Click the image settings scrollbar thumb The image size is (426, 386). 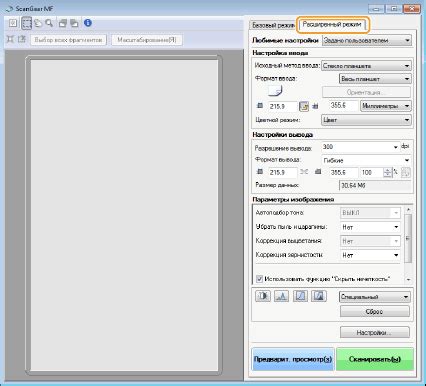click(x=408, y=239)
